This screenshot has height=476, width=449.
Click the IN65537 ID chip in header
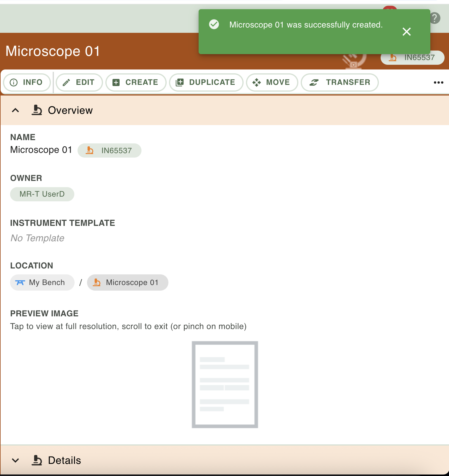point(413,58)
